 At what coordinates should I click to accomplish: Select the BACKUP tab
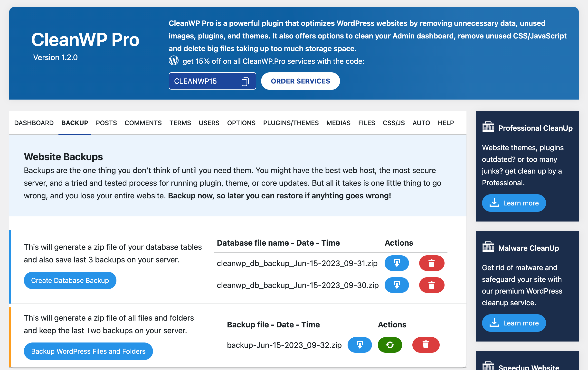click(x=75, y=123)
